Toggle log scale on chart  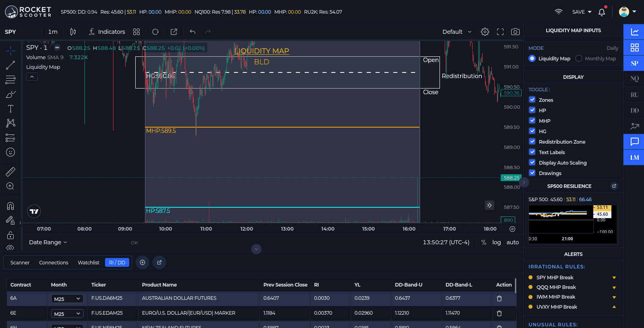pos(496,242)
